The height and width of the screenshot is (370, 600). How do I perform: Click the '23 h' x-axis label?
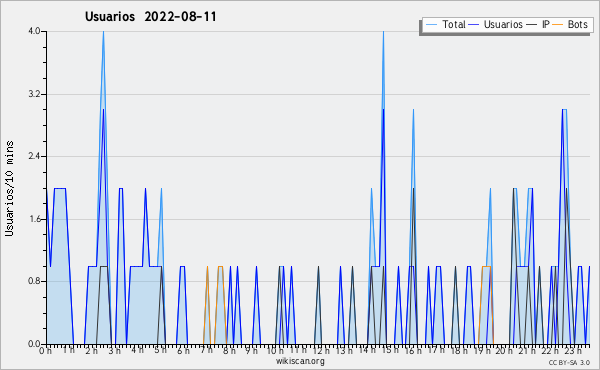tap(573, 351)
